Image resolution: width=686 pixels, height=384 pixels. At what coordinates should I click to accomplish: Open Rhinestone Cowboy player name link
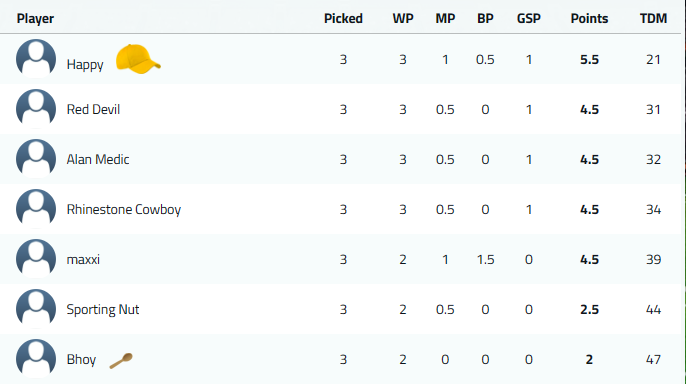(x=124, y=209)
